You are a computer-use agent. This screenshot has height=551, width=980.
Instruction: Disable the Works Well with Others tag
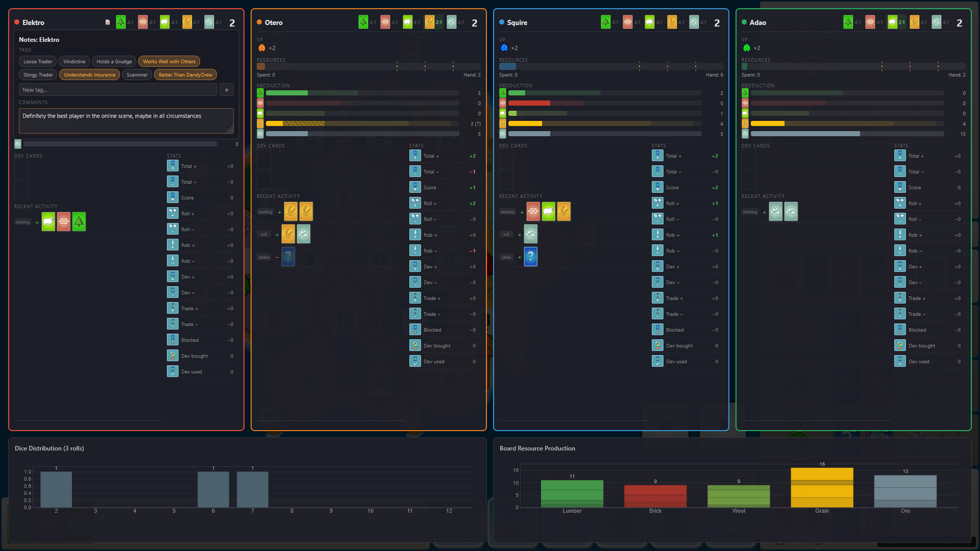(169, 62)
